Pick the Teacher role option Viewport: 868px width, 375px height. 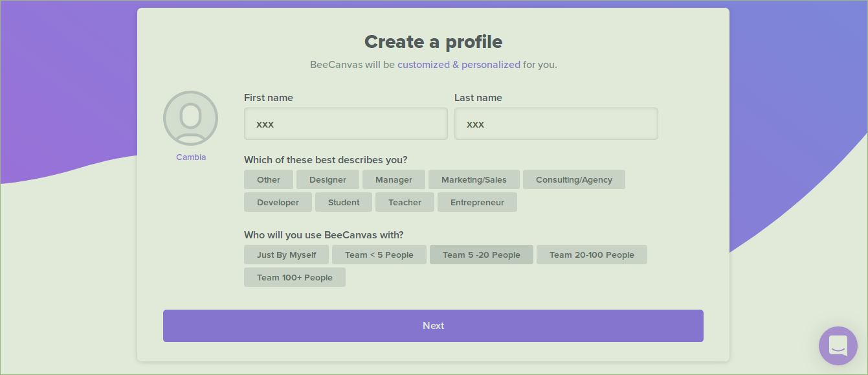pos(405,202)
